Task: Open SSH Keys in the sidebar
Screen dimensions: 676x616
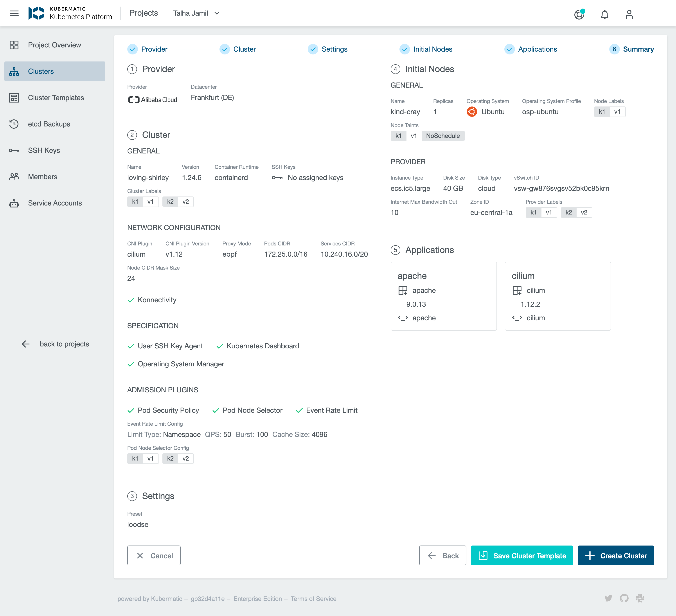Action: (55, 150)
